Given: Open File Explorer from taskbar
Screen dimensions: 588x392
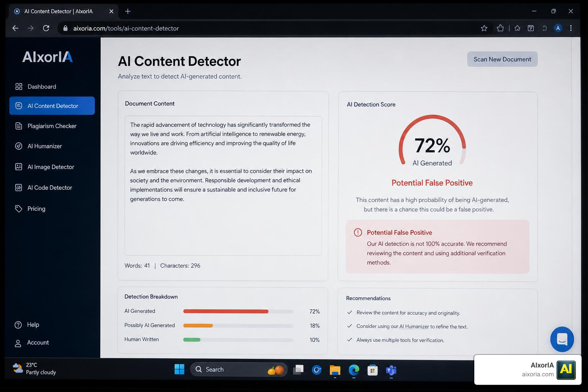Looking at the screenshot, I should point(335,370).
